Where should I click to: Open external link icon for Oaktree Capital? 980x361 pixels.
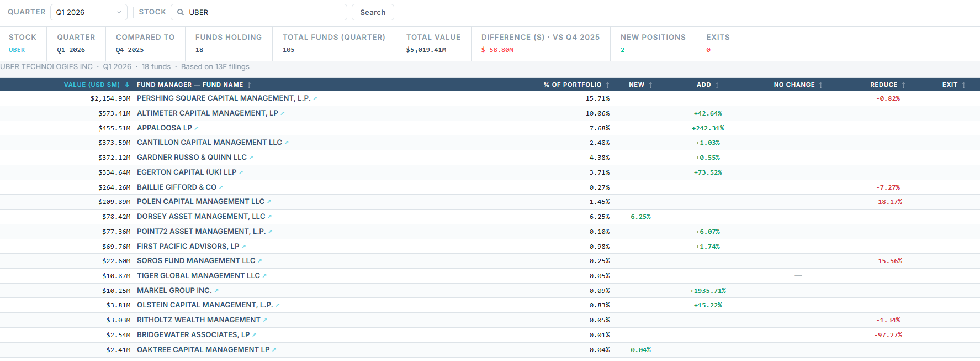[274, 350]
